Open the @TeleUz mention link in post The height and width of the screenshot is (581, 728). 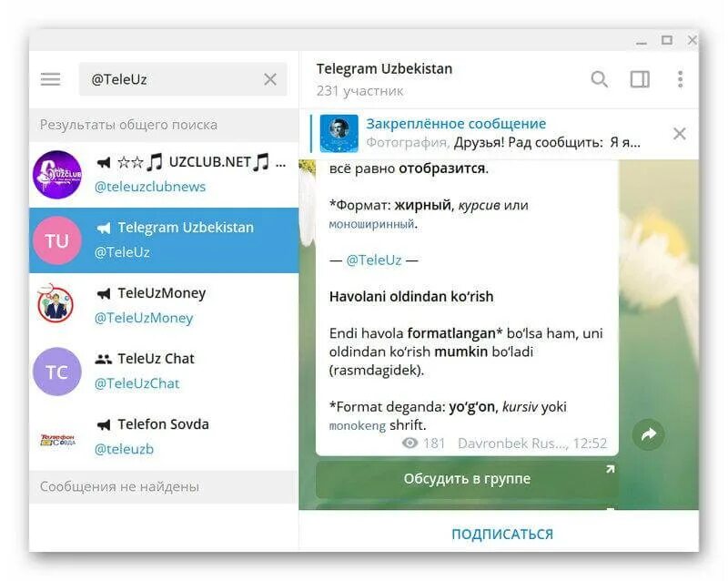374,260
